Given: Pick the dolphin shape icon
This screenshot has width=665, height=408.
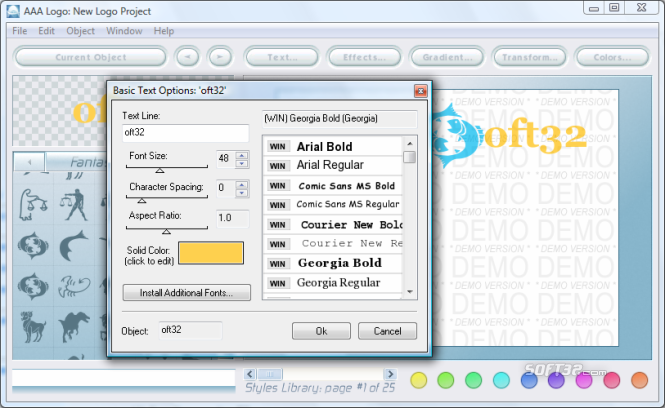Looking at the screenshot, I should point(74,246).
